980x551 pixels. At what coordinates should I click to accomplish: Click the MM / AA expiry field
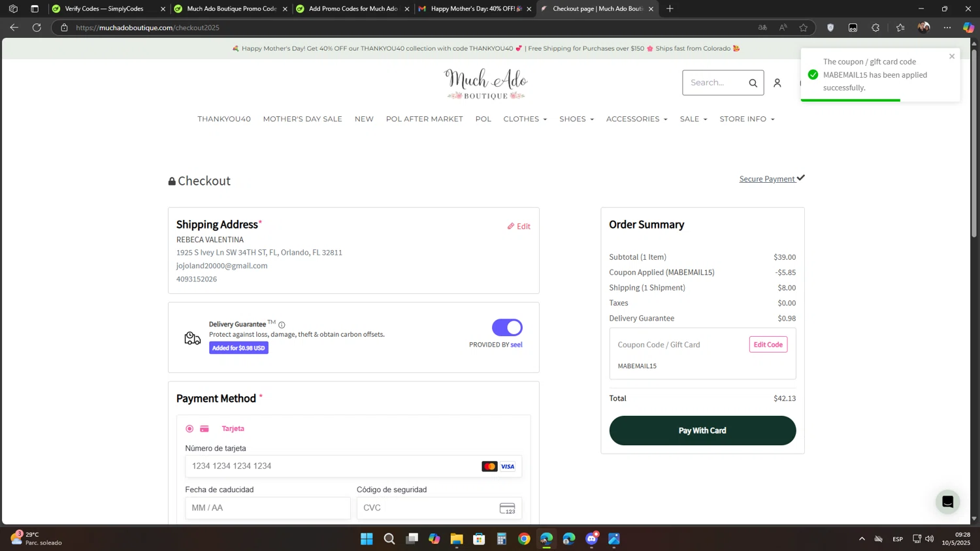268,508
